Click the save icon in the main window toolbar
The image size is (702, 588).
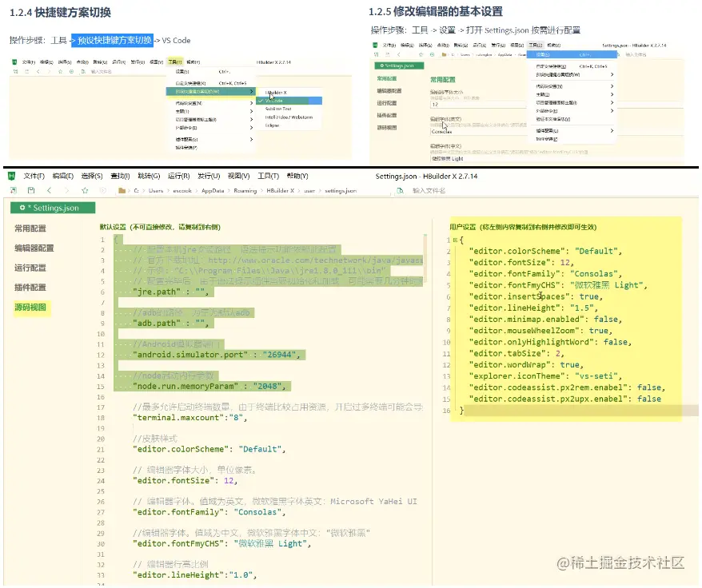point(31,191)
